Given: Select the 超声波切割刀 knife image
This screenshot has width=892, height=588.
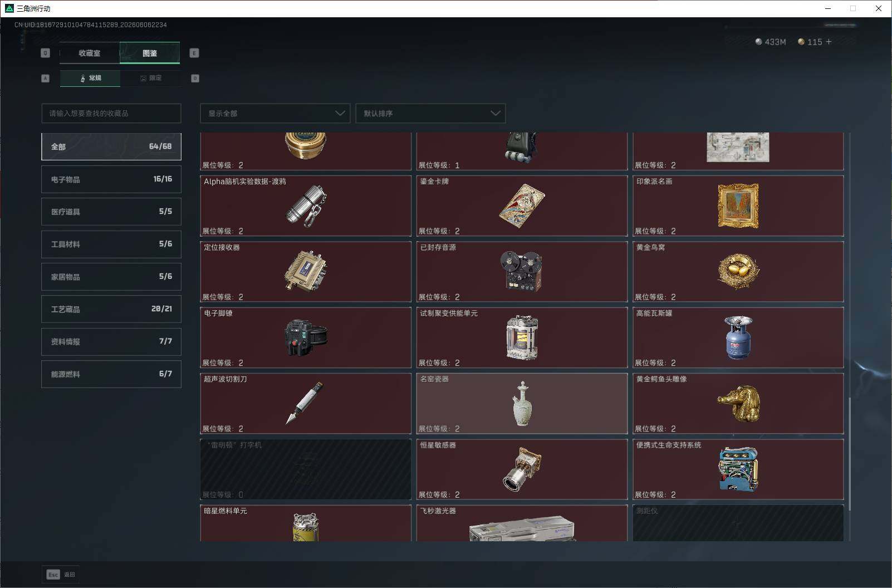Looking at the screenshot, I should point(305,403).
